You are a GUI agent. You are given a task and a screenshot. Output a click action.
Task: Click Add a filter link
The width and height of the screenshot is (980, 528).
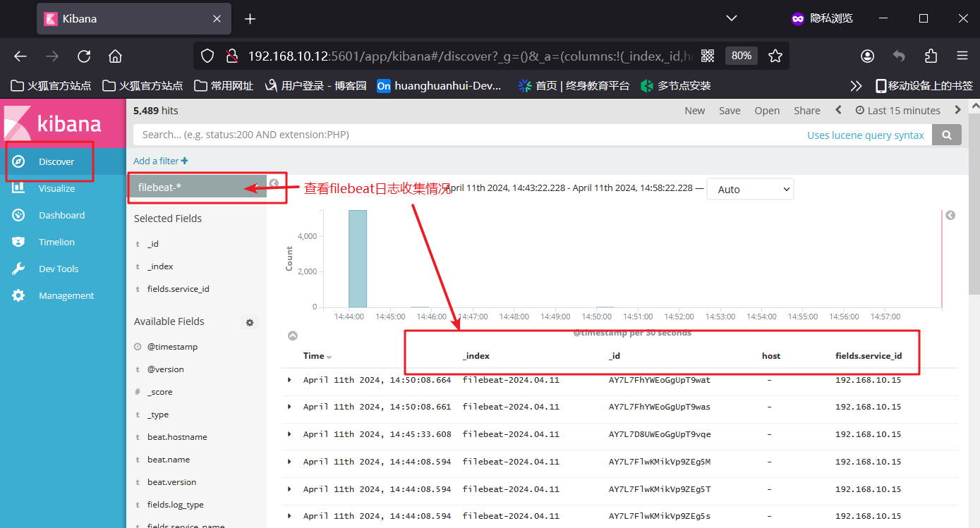pyautogui.click(x=161, y=161)
